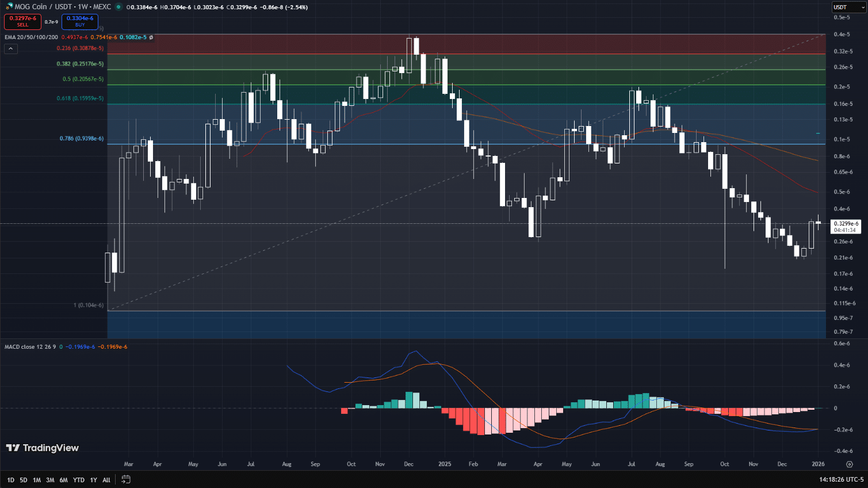Click the EMA 20/50/100/200 legend label

click(32, 37)
